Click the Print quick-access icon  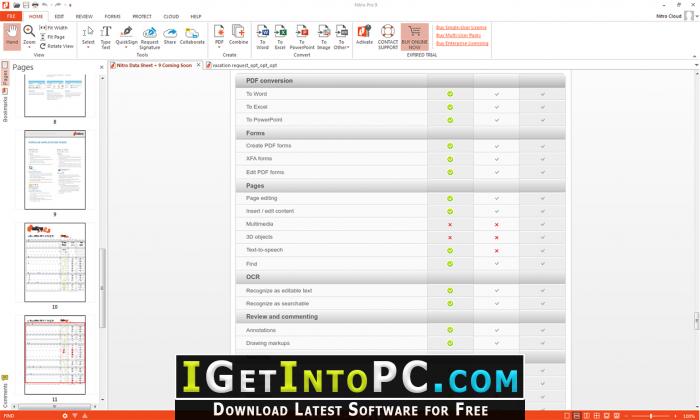click(x=35, y=5)
